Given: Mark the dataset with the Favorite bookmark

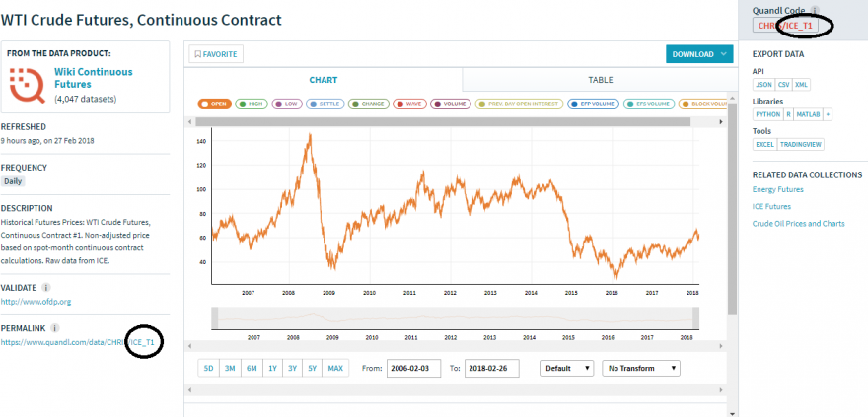Looking at the screenshot, I should click(216, 54).
